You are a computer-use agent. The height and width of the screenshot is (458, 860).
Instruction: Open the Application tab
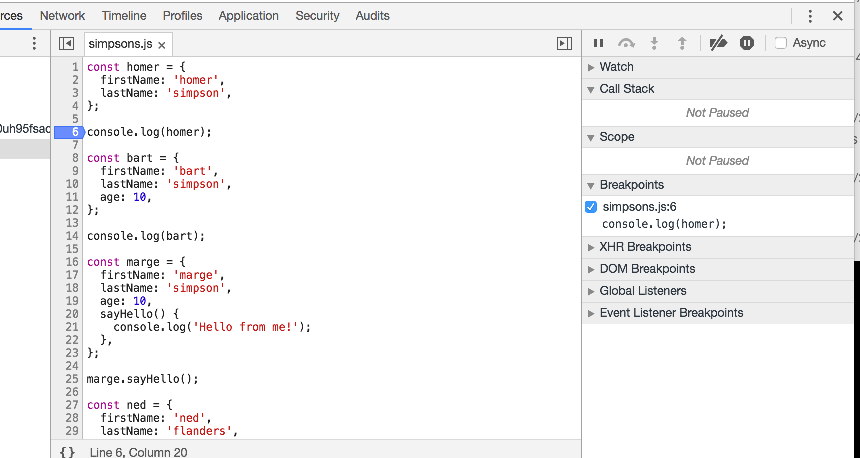point(248,16)
